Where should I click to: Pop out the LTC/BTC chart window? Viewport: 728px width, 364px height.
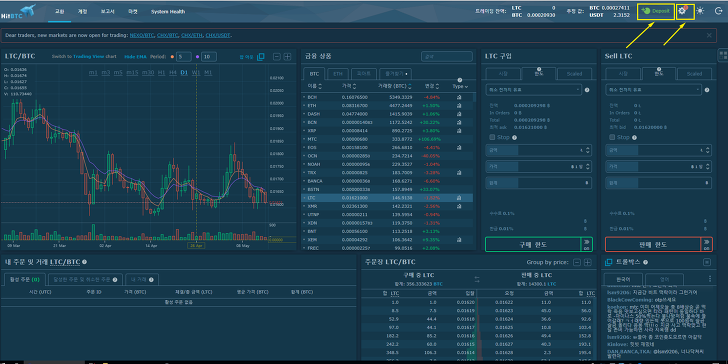(260, 57)
